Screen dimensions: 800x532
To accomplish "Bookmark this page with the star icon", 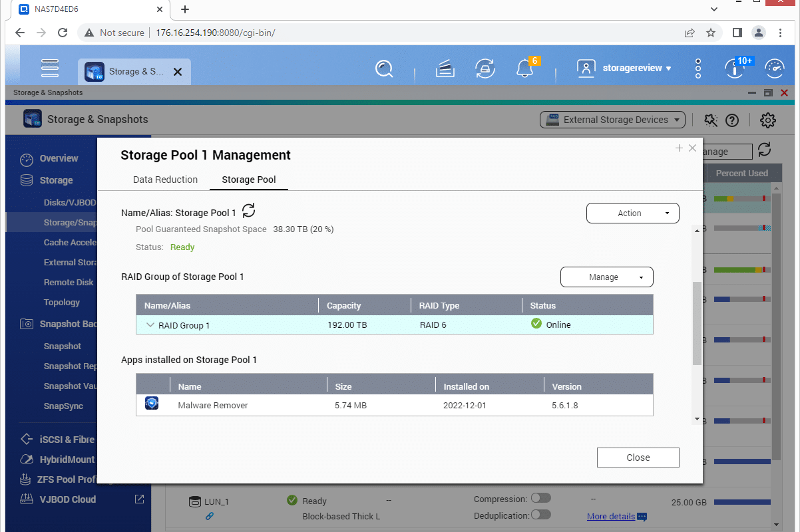I will click(711, 33).
